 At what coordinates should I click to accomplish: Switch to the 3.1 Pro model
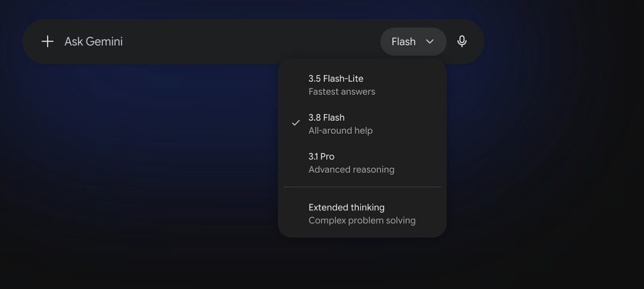(362, 163)
